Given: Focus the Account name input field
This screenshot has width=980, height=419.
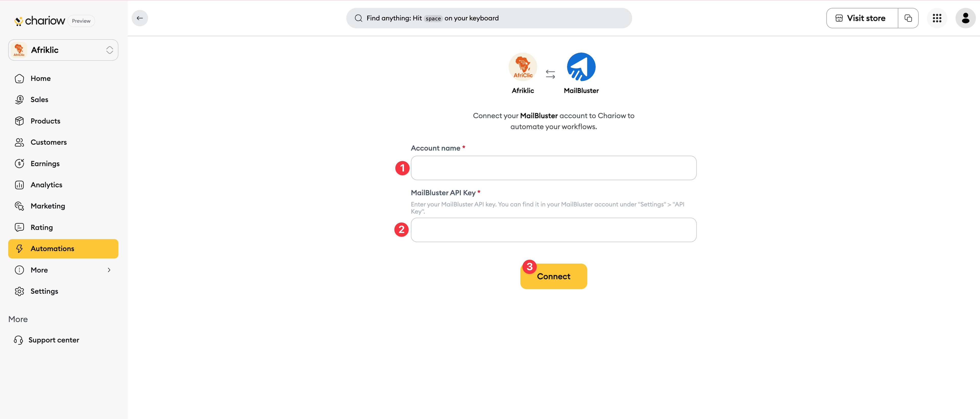Looking at the screenshot, I should (554, 168).
